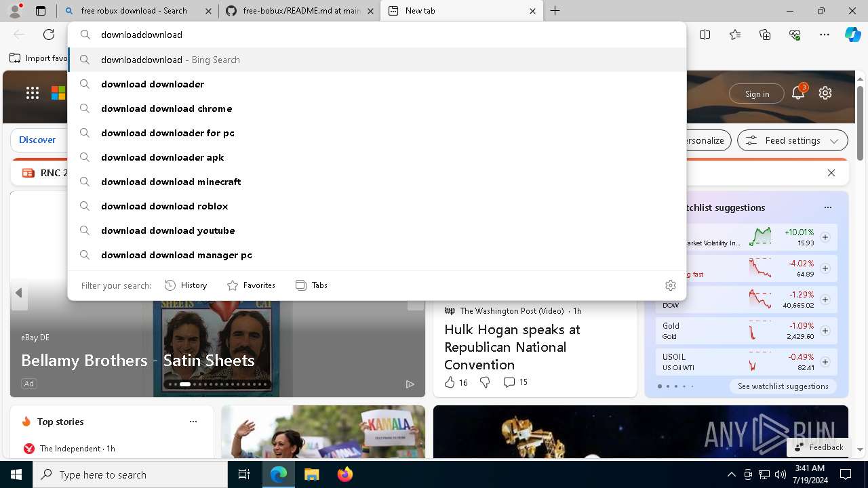Open split screen icon in toolbar

click(x=705, y=35)
